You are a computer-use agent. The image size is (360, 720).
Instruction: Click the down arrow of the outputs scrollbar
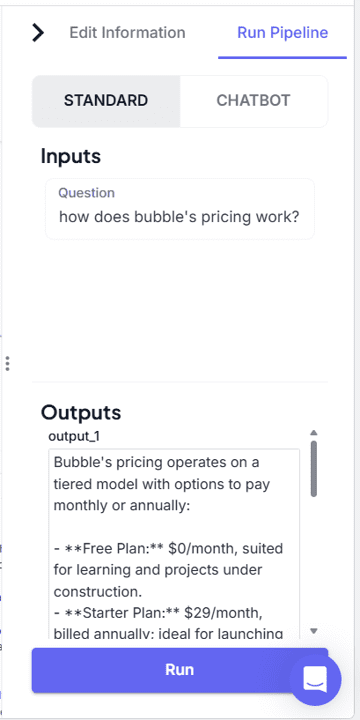[x=314, y=631]
